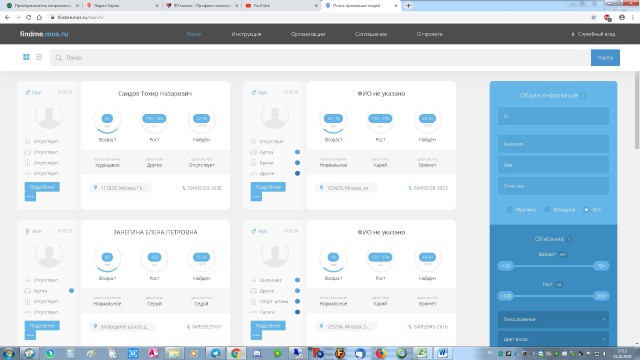Select Мужчина gender radio button
The height and width of the screenshot is (360, 640).
pos(509,209)
